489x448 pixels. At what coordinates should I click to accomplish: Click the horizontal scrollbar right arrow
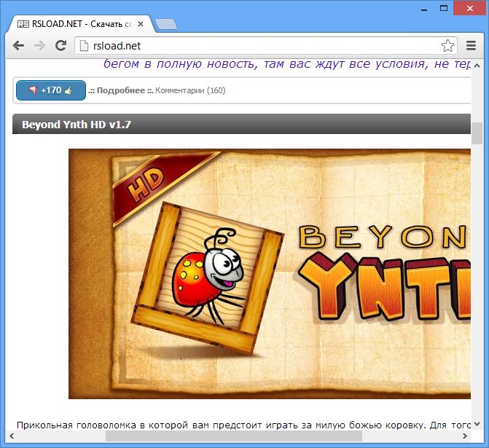[x=465, y=436]
